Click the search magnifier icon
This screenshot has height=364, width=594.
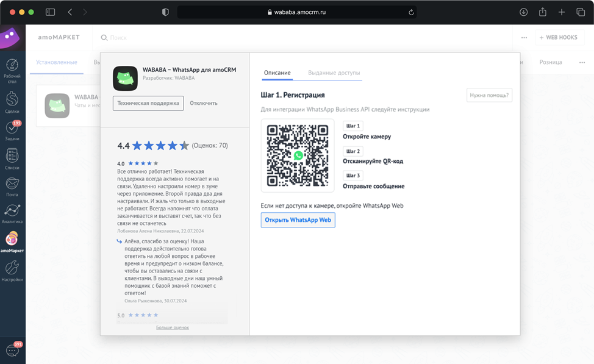[104, 38]
